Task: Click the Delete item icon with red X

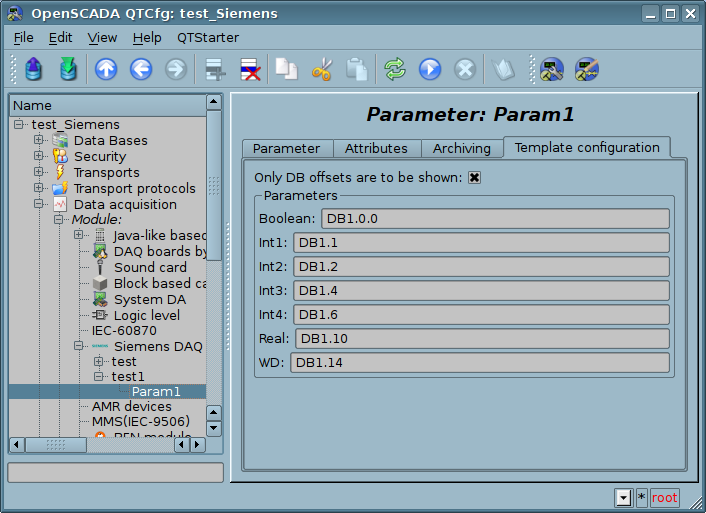Action: [249, 69]
